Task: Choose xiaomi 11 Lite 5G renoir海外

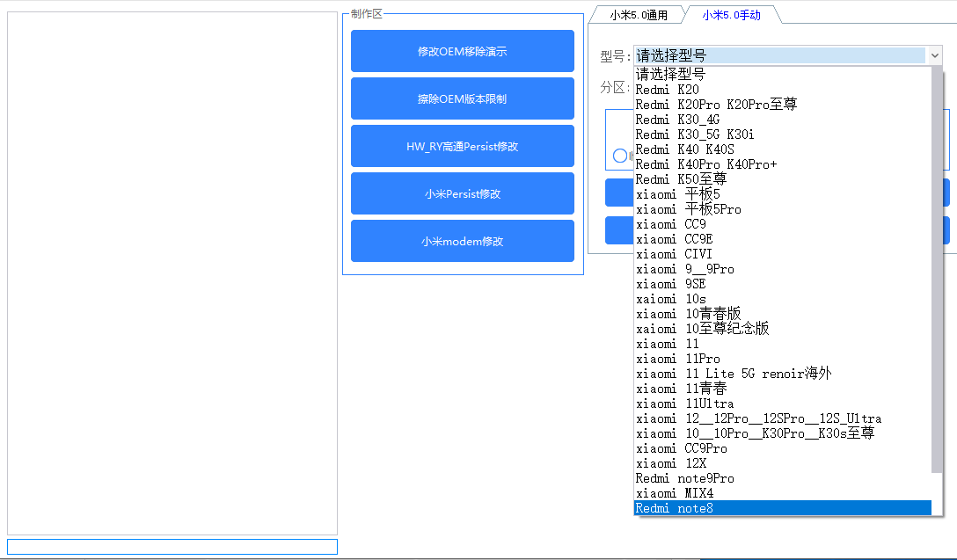Action: pyautogui.click(x=783, y=374)
